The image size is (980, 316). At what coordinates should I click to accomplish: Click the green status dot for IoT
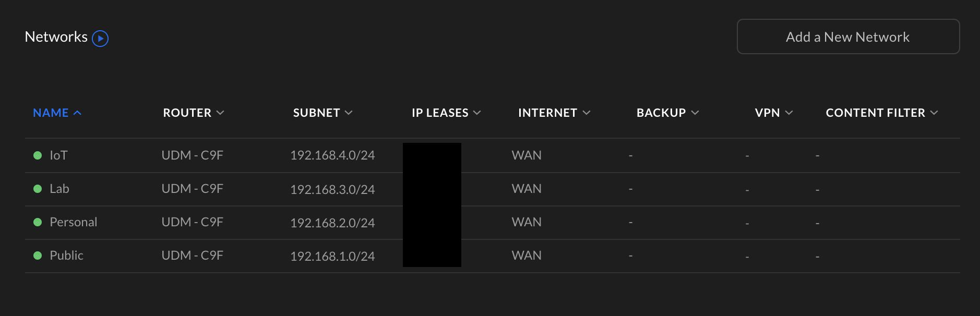(38, 155)
